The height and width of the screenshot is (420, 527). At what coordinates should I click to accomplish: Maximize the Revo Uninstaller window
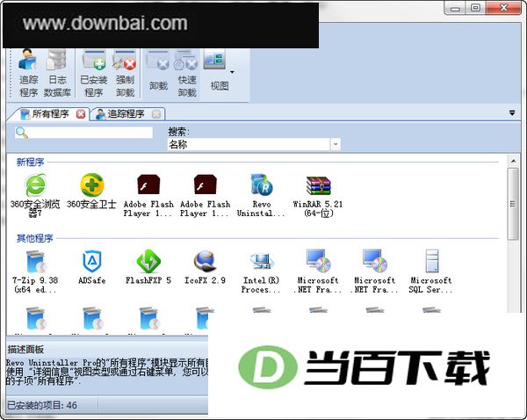[x=475, y=7]
